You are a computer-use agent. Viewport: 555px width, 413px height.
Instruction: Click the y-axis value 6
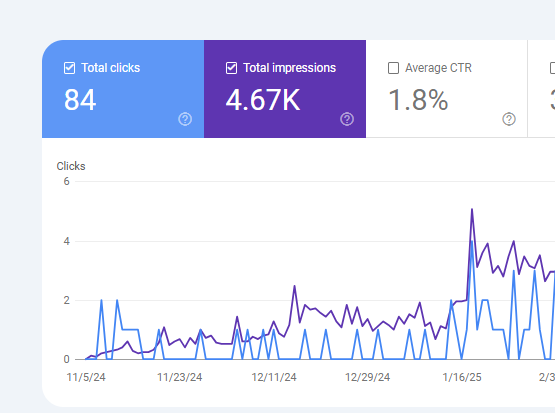coord(67,182)
